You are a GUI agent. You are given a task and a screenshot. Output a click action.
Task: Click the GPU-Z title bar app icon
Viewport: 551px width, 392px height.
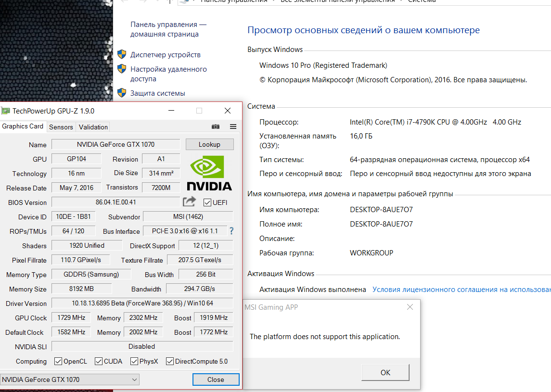5,111
